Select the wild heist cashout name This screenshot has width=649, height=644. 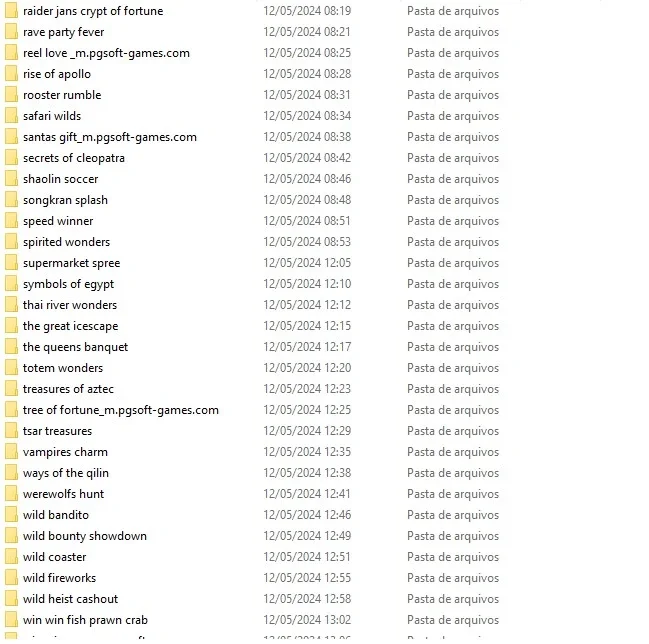click(70, 599)
